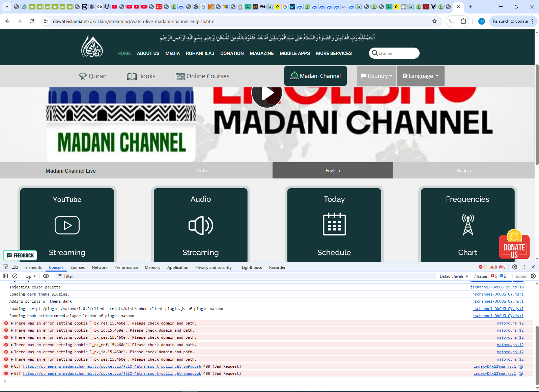Toggle the console sidebar panel

point(5,276)
